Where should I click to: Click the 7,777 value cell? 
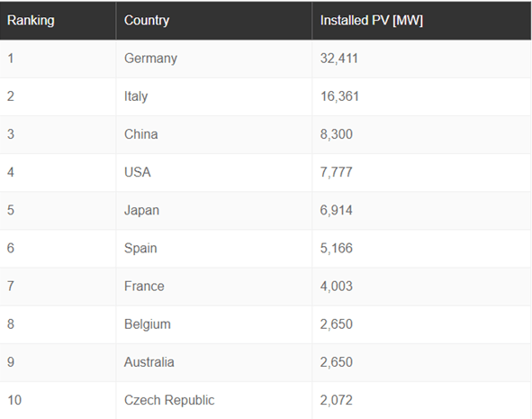[421, 173]
